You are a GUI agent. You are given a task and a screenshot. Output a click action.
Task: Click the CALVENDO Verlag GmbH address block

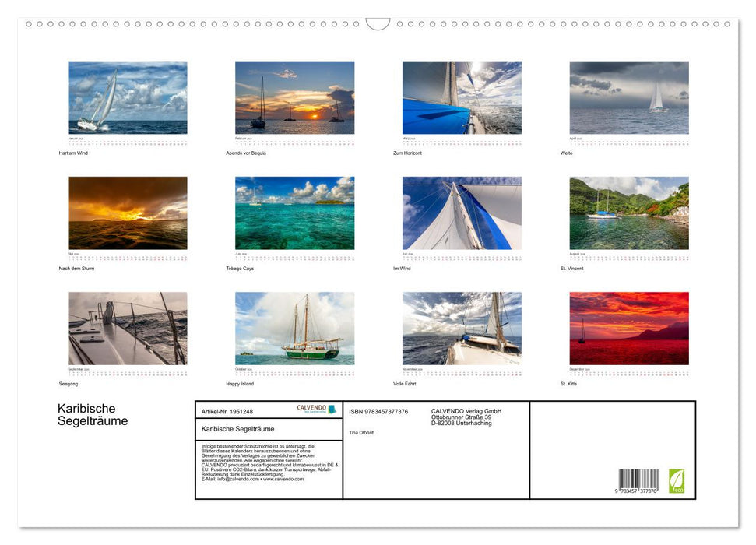[465, 415]
